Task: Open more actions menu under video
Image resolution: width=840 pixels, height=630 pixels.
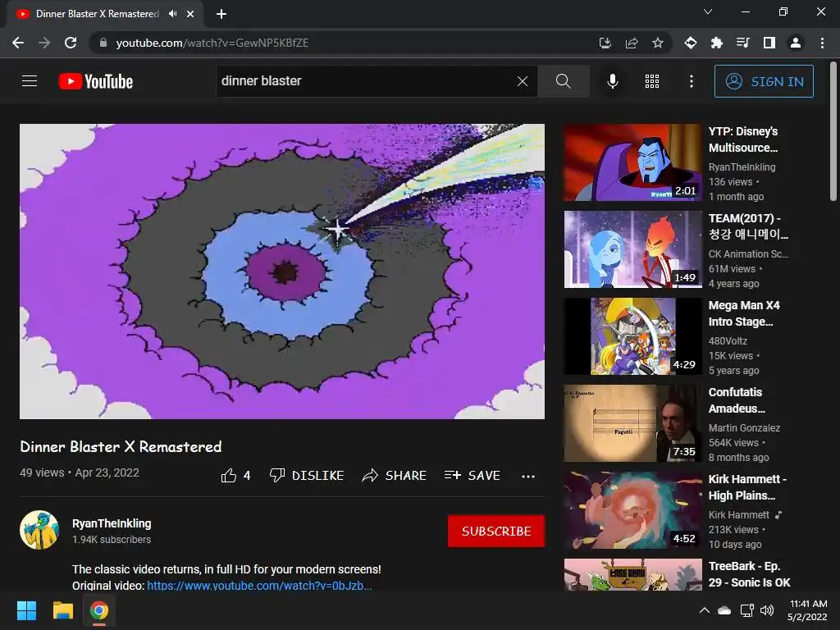Action: [x=528, y=477]
